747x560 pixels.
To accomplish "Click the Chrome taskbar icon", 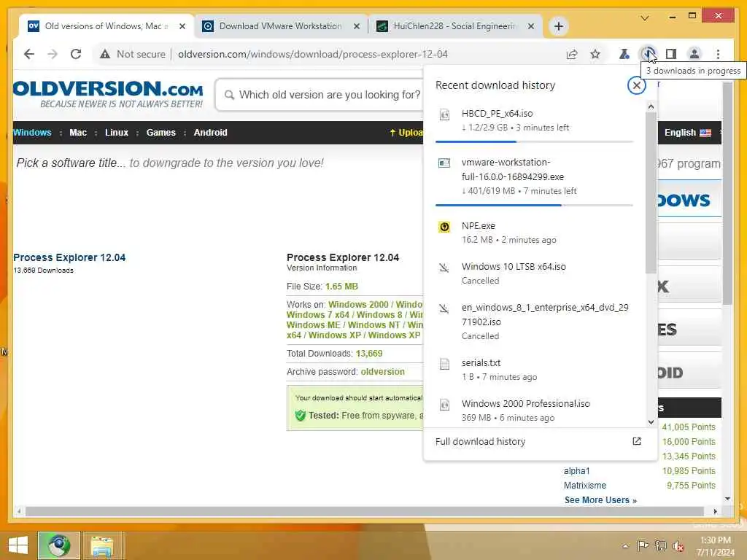I will 58,545.
